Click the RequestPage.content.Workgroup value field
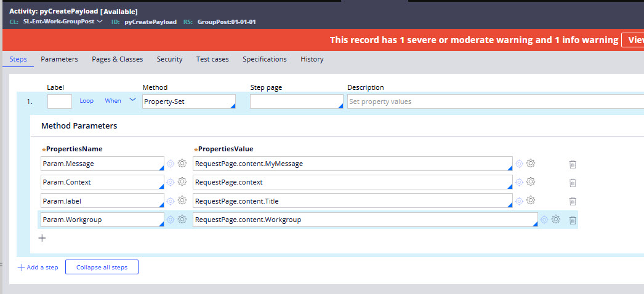644x294 pixels. (366, 220)
